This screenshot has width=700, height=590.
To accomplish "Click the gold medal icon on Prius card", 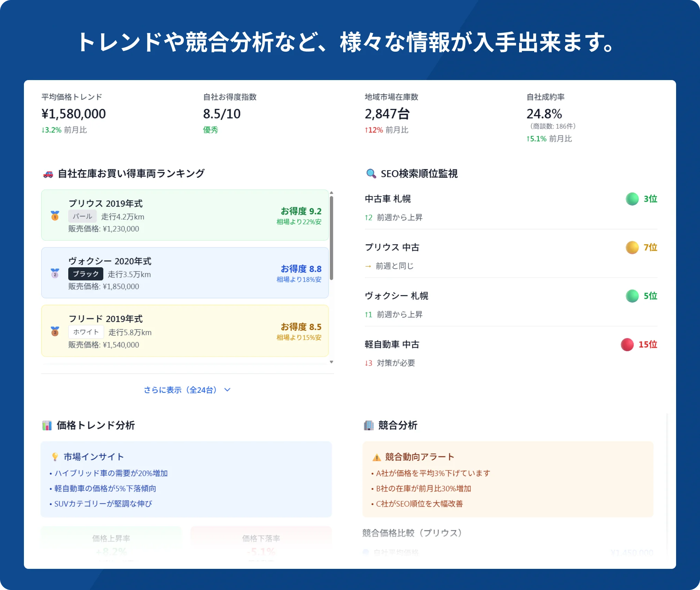I will click(x=55, y=216).
